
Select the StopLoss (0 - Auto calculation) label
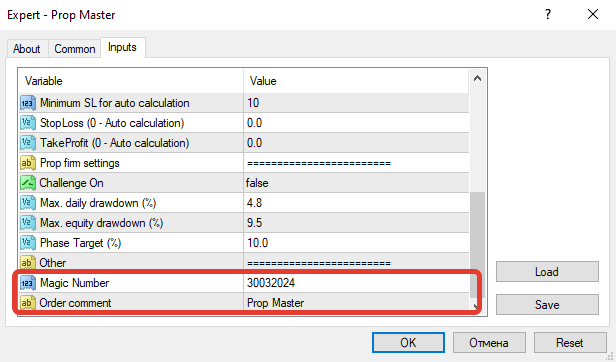(112, 123)
